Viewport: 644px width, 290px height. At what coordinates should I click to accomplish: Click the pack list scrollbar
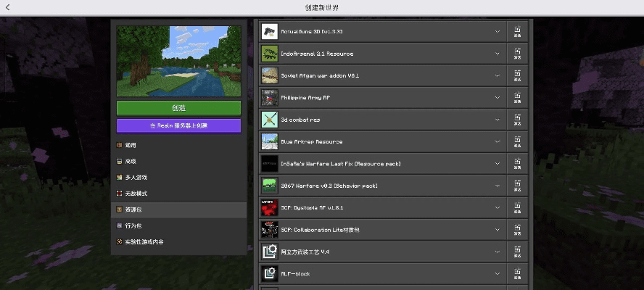pyautogui.click(x=531, y=154)
